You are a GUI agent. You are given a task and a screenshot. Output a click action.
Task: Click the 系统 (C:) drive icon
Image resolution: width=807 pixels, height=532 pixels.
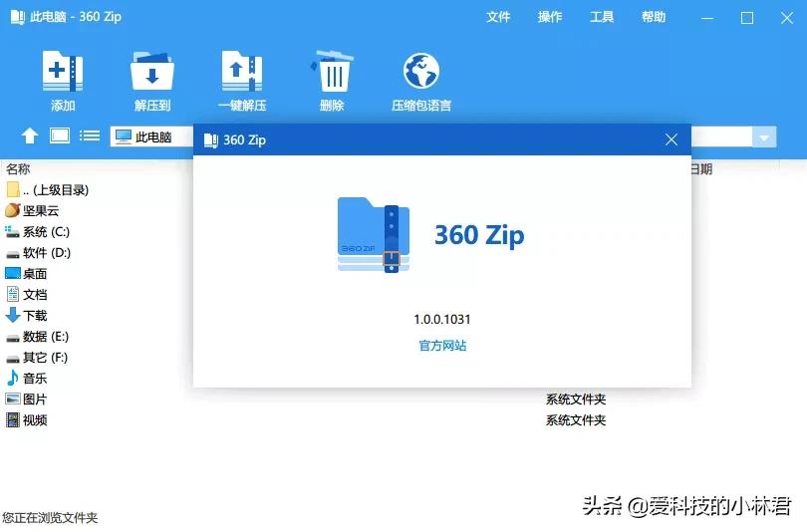[12, 231]
